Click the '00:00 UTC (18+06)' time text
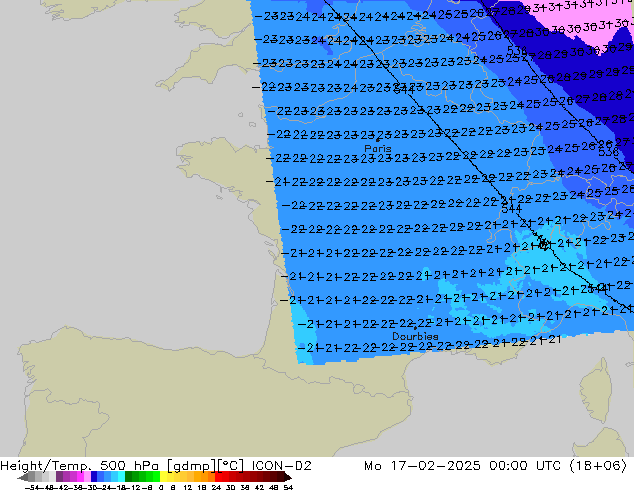Viewport: 634px width, 490px height. [x=558, y=466]
